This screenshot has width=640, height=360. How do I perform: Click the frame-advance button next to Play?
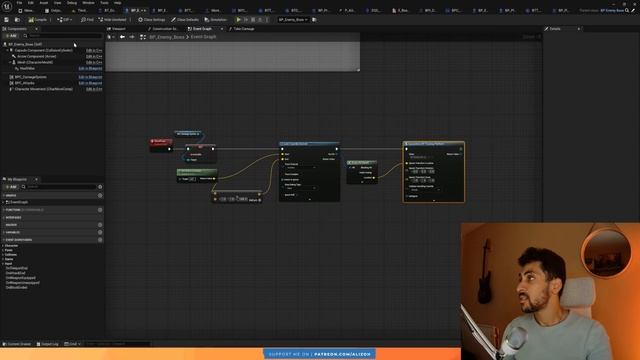246,20
